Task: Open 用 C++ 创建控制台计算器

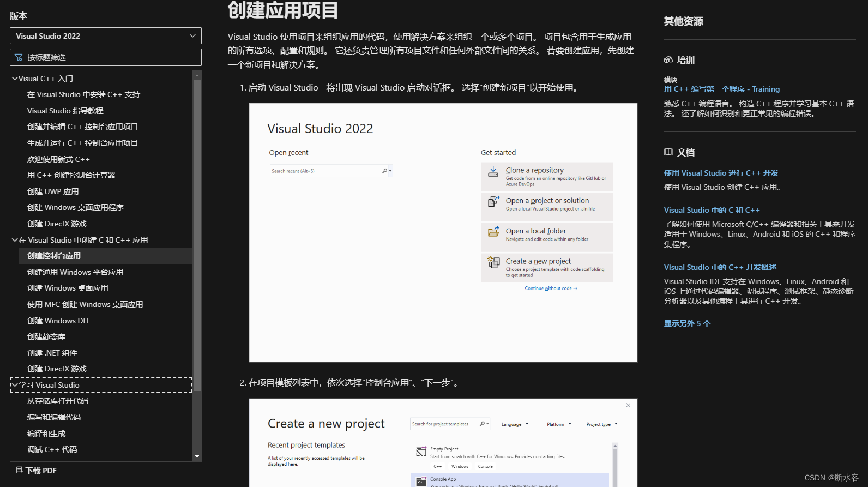Action: pos(71,175)
